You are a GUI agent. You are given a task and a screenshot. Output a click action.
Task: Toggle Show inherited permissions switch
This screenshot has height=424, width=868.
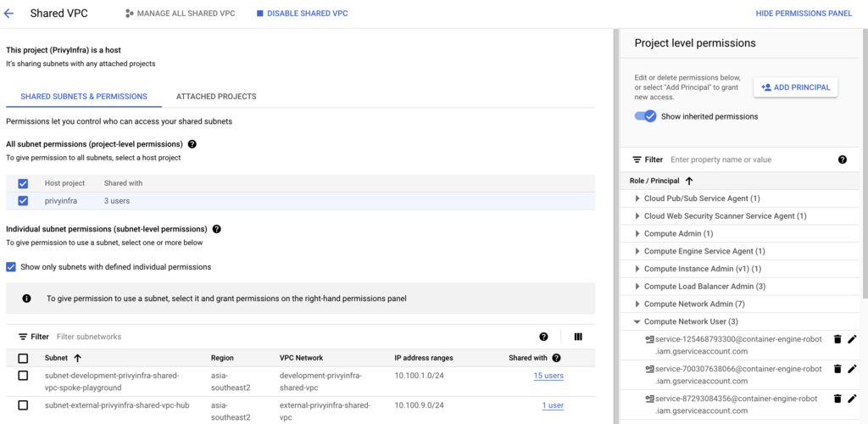(x=645, y=116)
